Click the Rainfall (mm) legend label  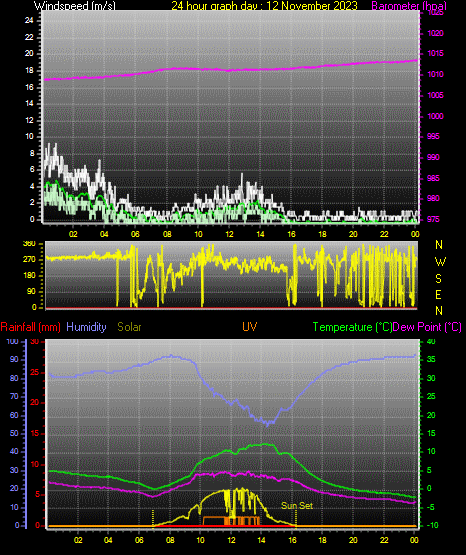click(30, 327)
